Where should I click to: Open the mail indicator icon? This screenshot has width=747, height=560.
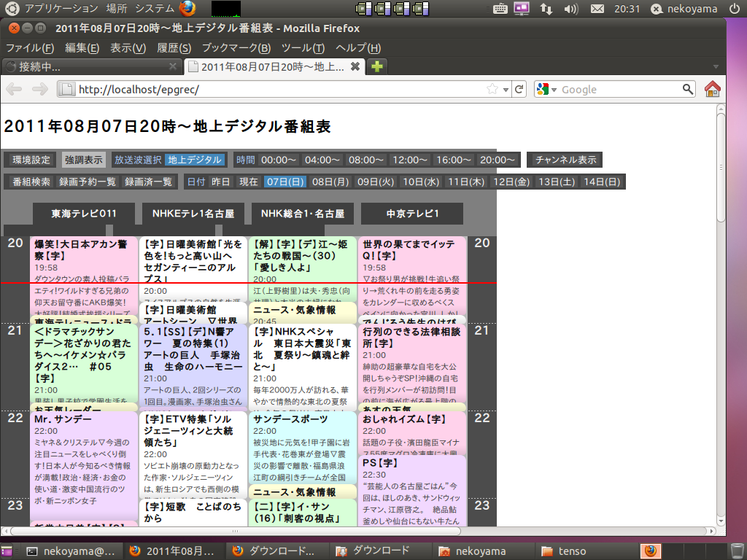597,9
